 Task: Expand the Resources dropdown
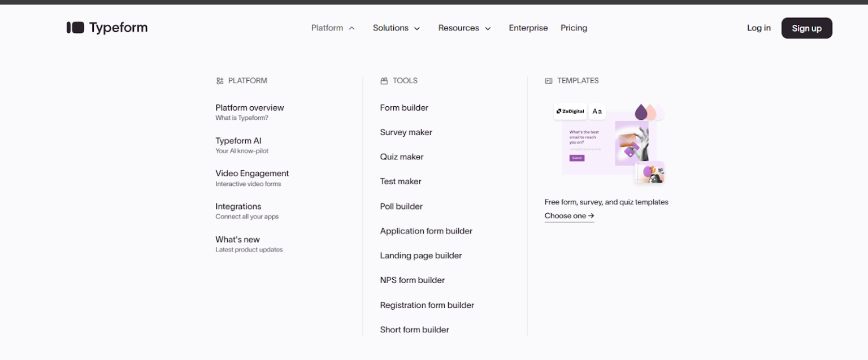click(x=464, y=28)
